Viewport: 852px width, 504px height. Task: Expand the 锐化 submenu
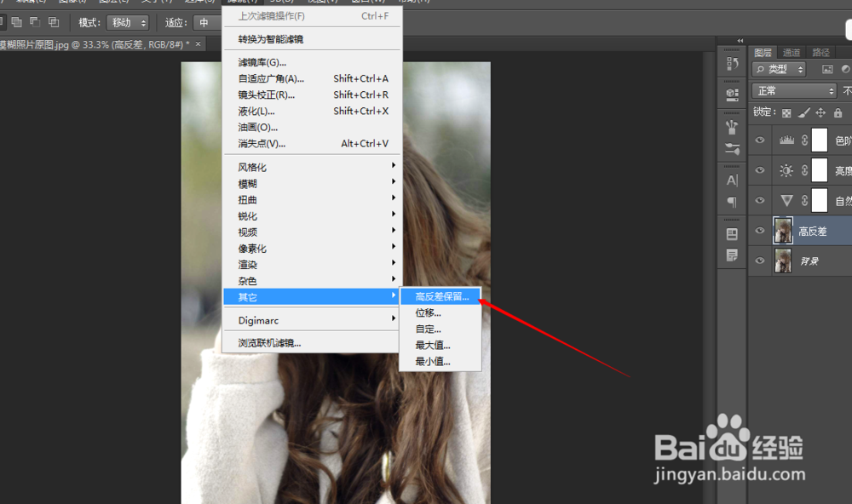click(313, 216)
